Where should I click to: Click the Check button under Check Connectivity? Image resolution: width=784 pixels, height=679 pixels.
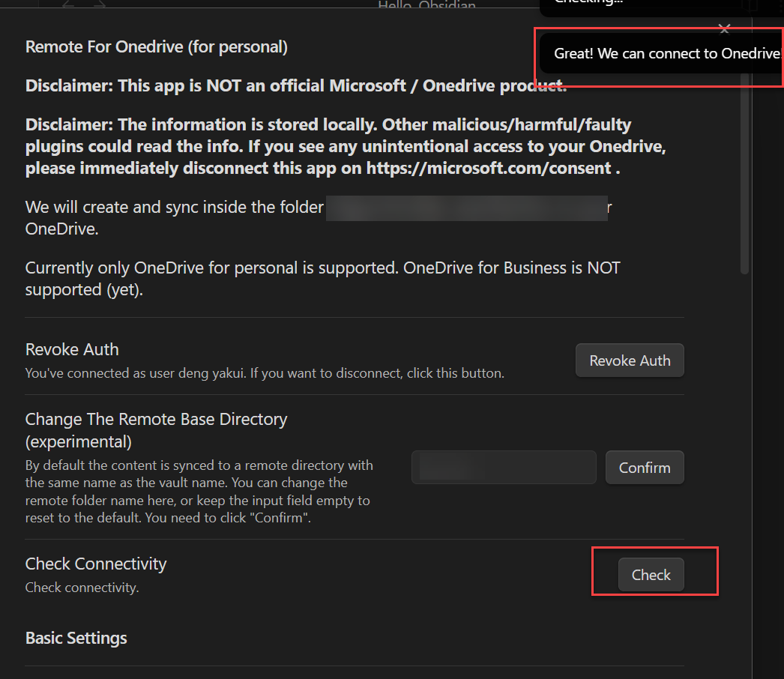coord(650,574)
